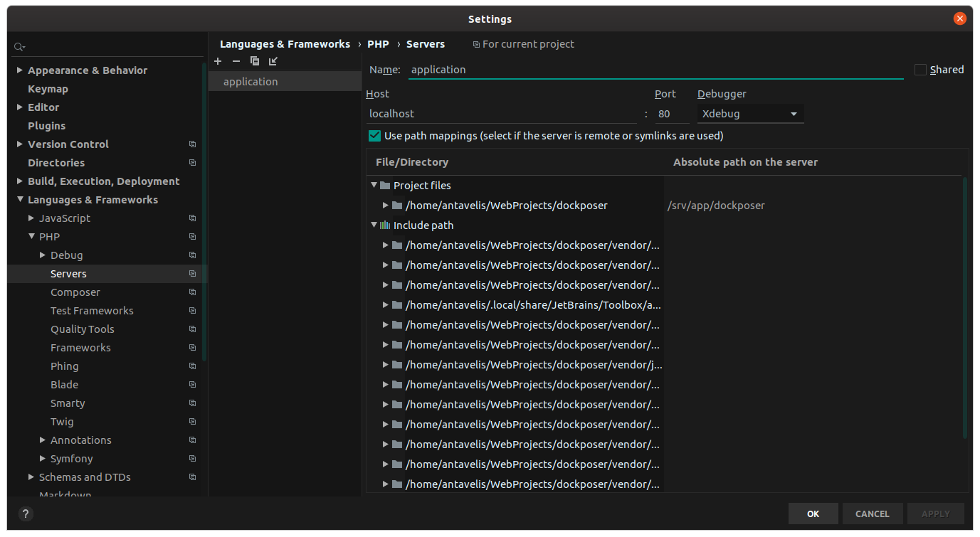
Task: Click project-level icon beside Servers
Action: click(x=192, y=274)
